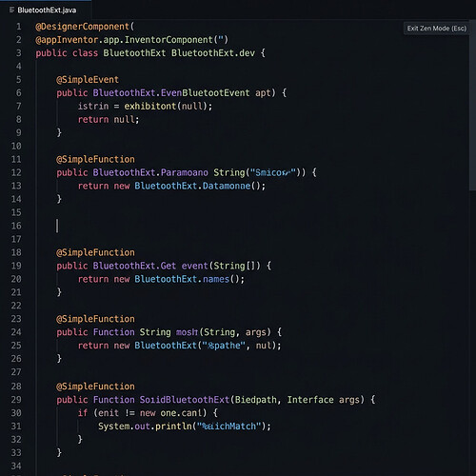Click the @DesignerComponent annotation on line 1
Image resolution: width=476 pixels, height=476 pixels.
pyautogui.click(x=83, y=27)
